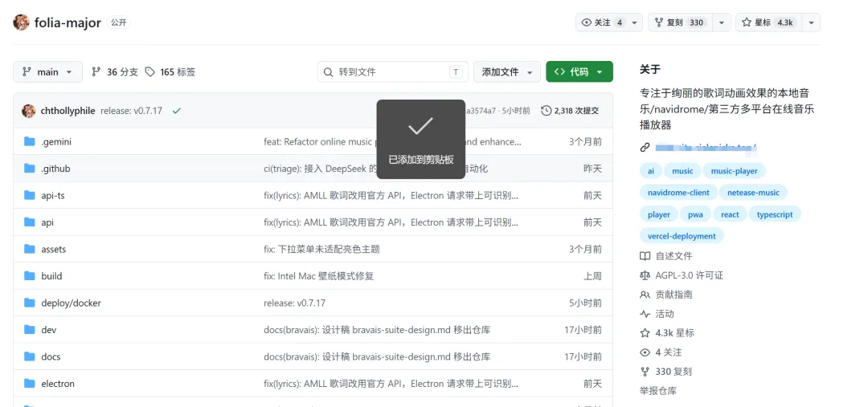Expand the 关注 watch options dropdown
The image size is (868, 407).
click(x=634, y=22)
